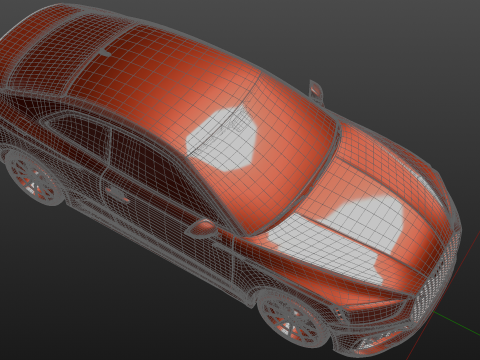
Task: Click the shark fin antenna on the roof
Action: click(105, 52)
